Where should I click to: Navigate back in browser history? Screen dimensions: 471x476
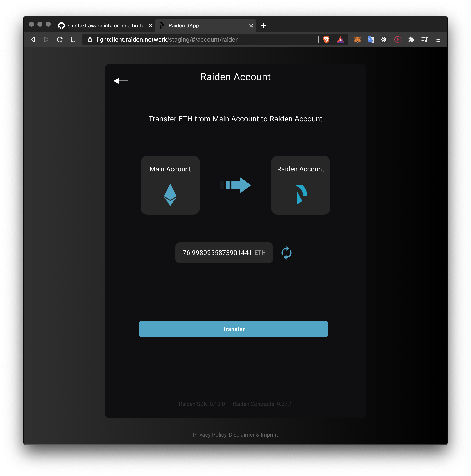tap(33, 39)
